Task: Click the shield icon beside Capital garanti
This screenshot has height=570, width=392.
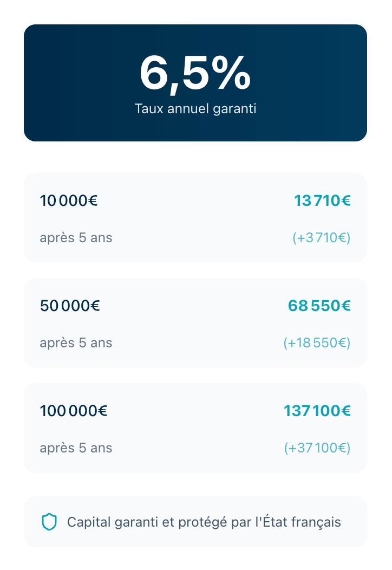Action: click(x=49, y=522)
